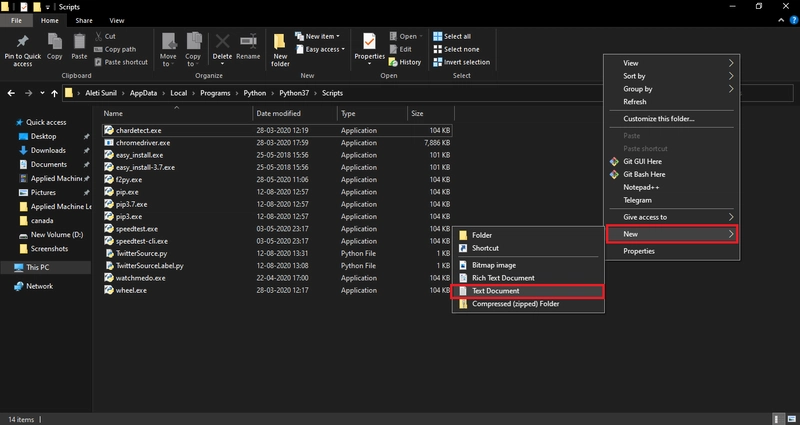Open the Move to ribbon button

[x=168, y=50]
